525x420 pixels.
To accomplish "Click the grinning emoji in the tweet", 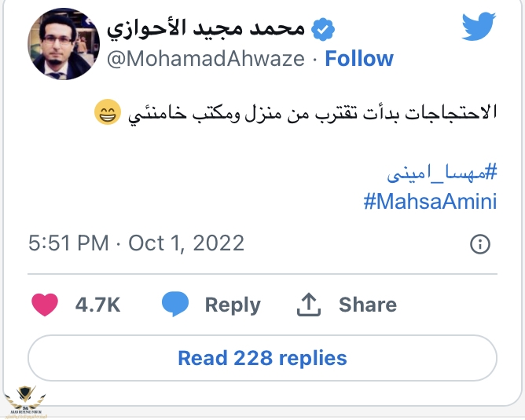I will click(x=107, y=113).
